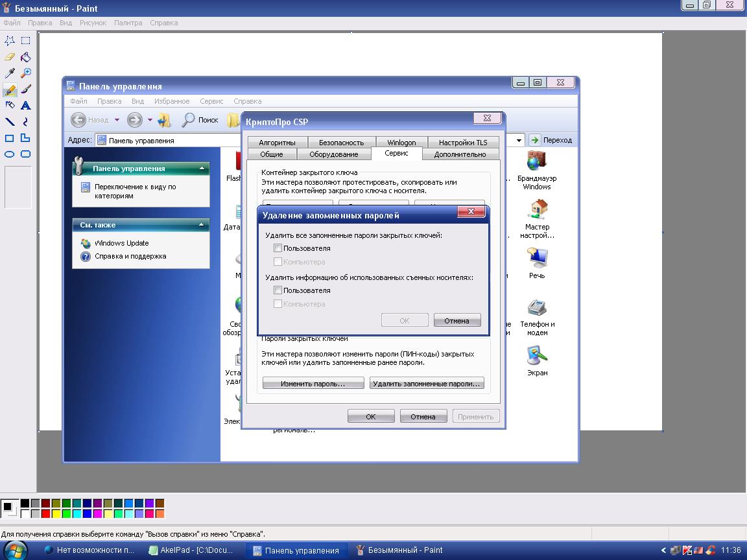Select the Airbrush spray tool

point(10,105)
